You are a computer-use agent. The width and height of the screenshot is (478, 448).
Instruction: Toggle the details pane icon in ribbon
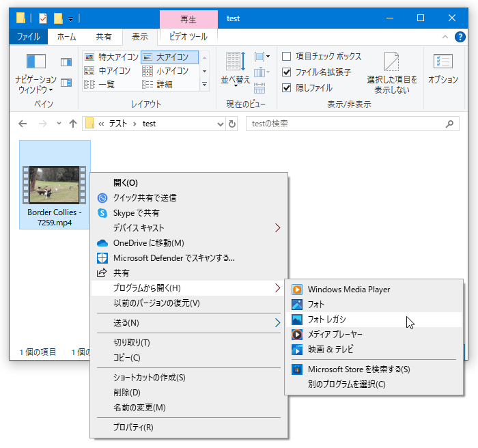point(66,83)
